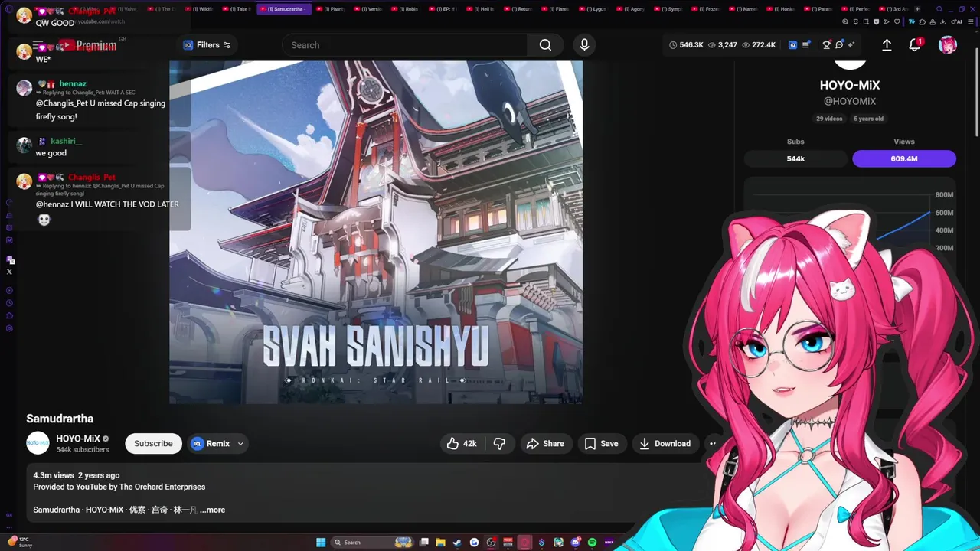
Task: Click the 3,247 views stat in toolbar
Action: point(723,45)
